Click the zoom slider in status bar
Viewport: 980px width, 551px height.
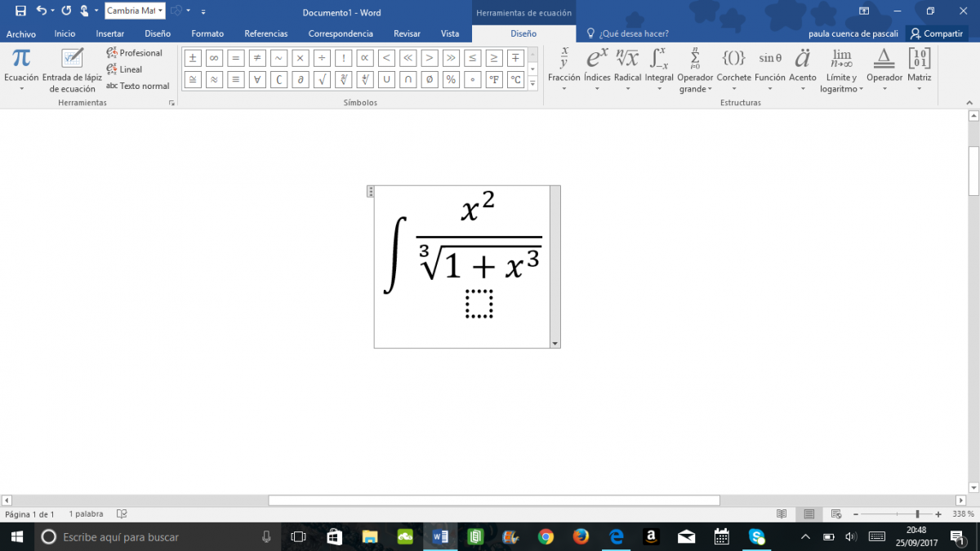click(917, 514)
